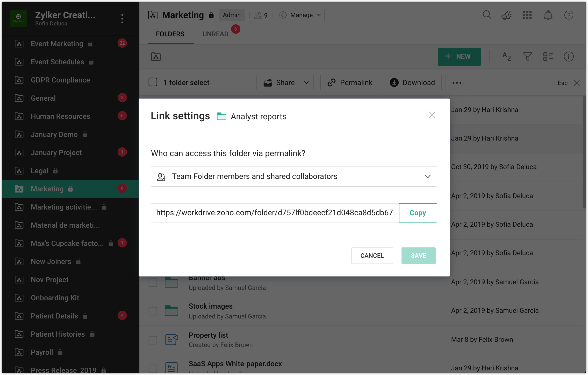
Task: Switch the list view layout icon
Action: click(x=548, y=57)
